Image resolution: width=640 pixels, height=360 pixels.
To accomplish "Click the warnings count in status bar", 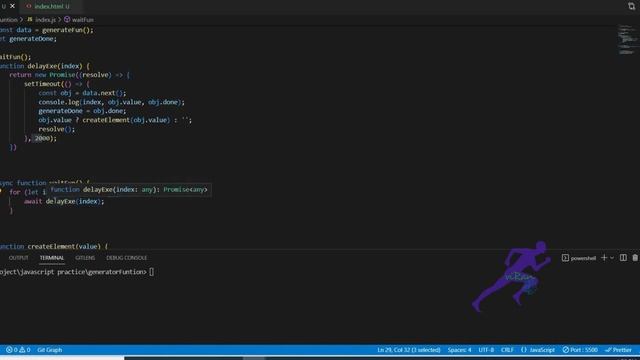I will tap(25, 350).
